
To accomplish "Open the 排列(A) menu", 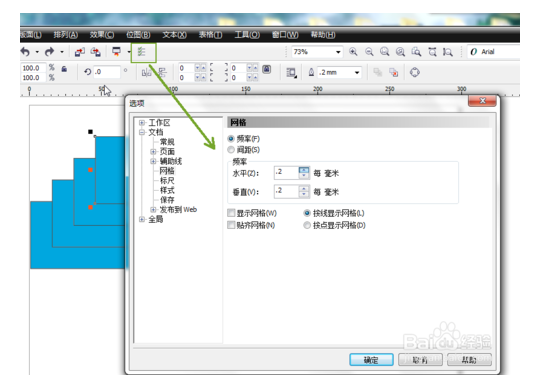I will click(x=65, y=35).
